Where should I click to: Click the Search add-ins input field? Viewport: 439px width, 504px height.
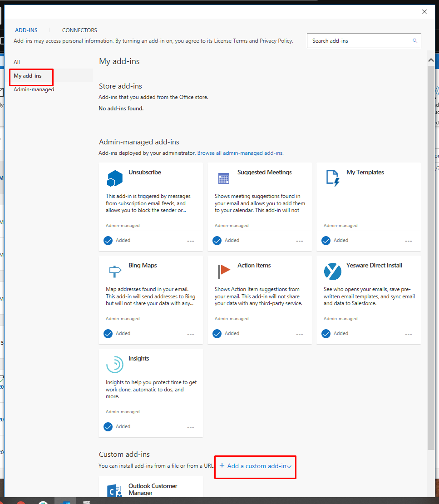click(x=361, y=41)
